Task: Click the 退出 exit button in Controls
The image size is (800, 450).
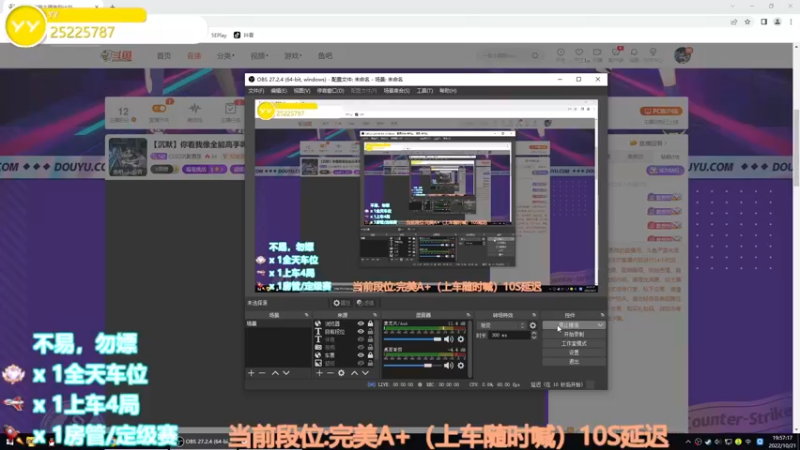Action: pyautogui.click(x=574, y=362)
